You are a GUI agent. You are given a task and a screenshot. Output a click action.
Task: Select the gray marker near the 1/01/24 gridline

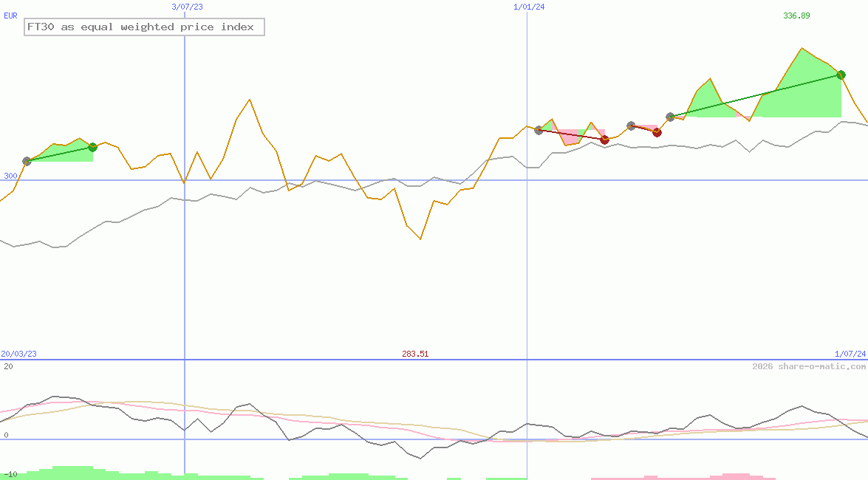537,130
